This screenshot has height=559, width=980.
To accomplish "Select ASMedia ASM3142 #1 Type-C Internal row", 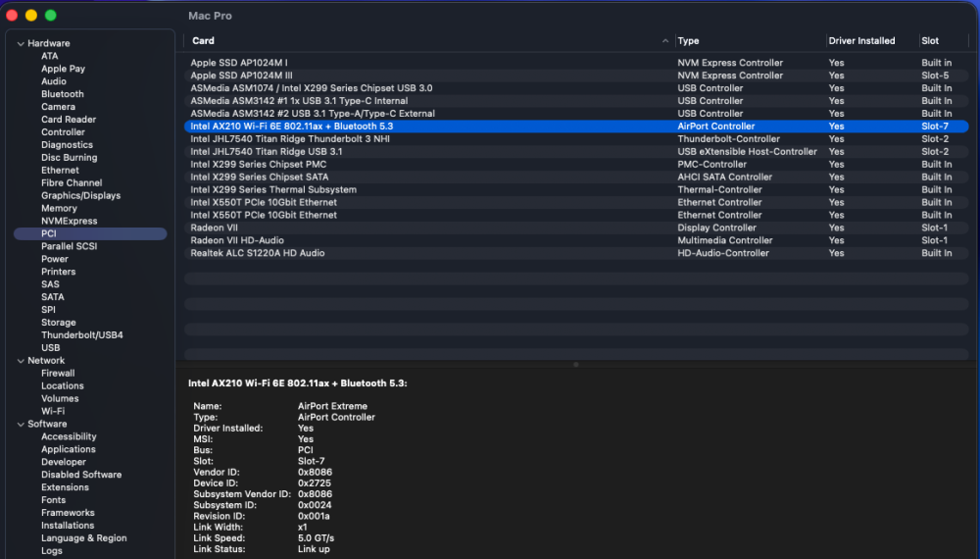I will 576,101.
